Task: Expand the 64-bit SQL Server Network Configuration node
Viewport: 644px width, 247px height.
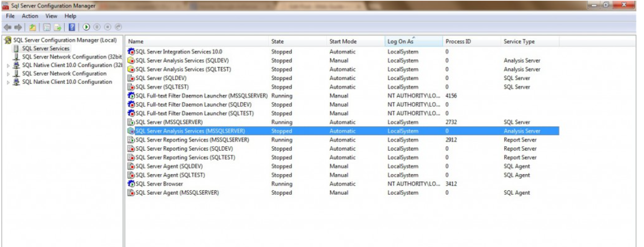Action: pos(8,74)
